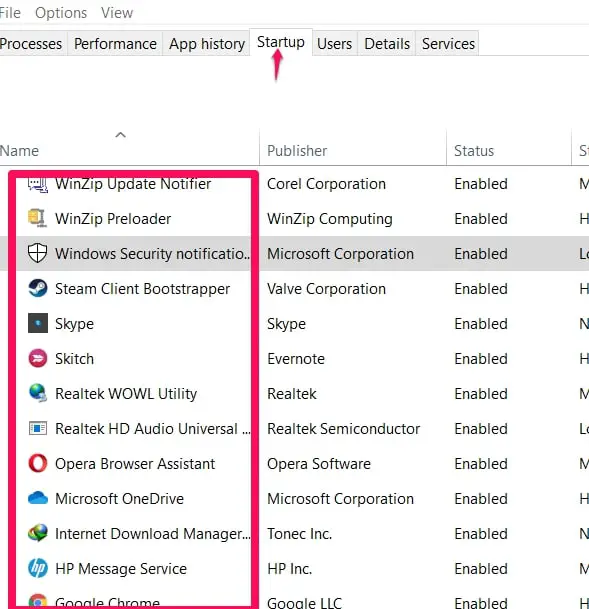Image resolution: width=589 pixels, height=609 pixels.
Task: Select the Skitch entry name
Action: pos(74,358)
